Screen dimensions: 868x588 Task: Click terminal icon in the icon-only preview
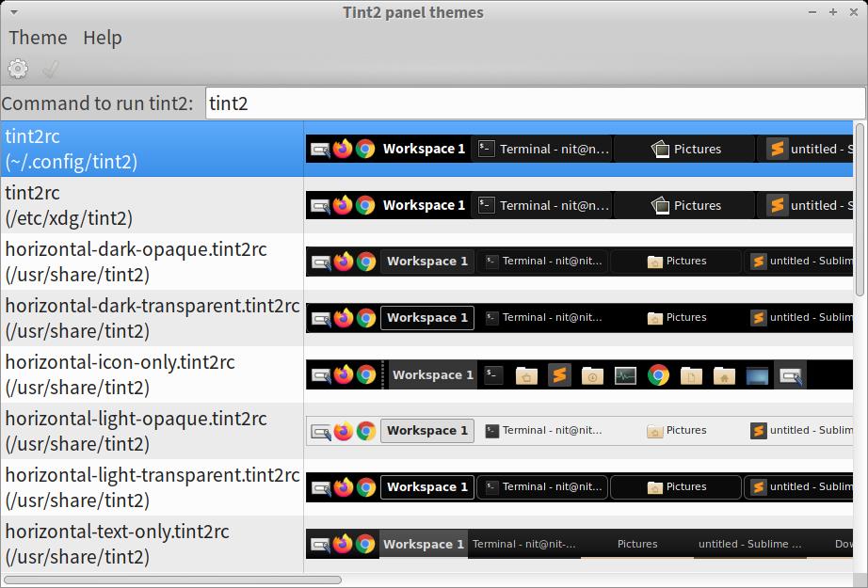click(x=493, y=374)
